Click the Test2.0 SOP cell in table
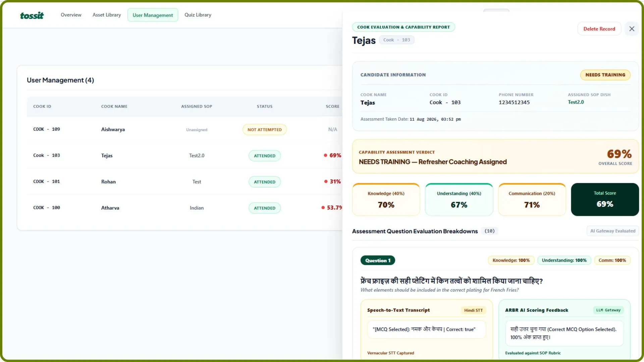 [197, 156]
